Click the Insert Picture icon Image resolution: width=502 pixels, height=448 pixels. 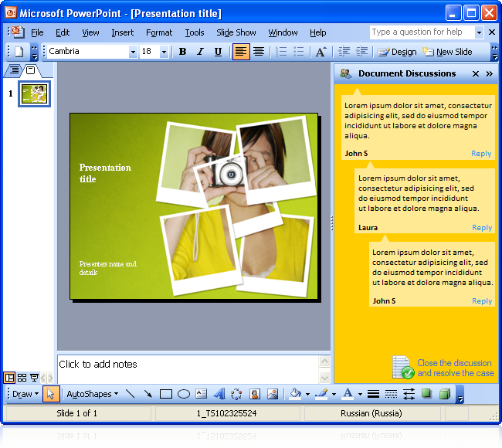272,394
